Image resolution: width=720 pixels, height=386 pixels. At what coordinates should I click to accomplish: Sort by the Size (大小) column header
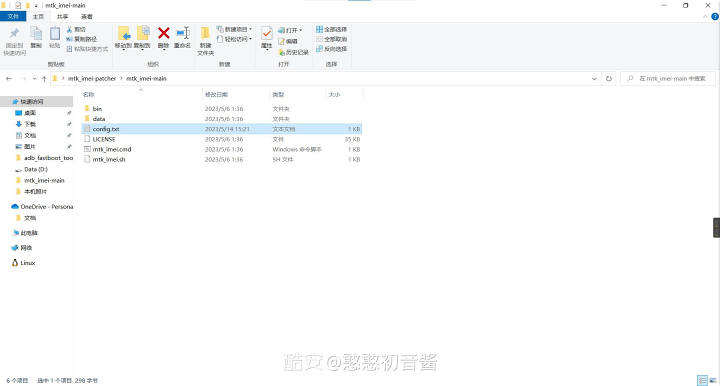point(334,95)
